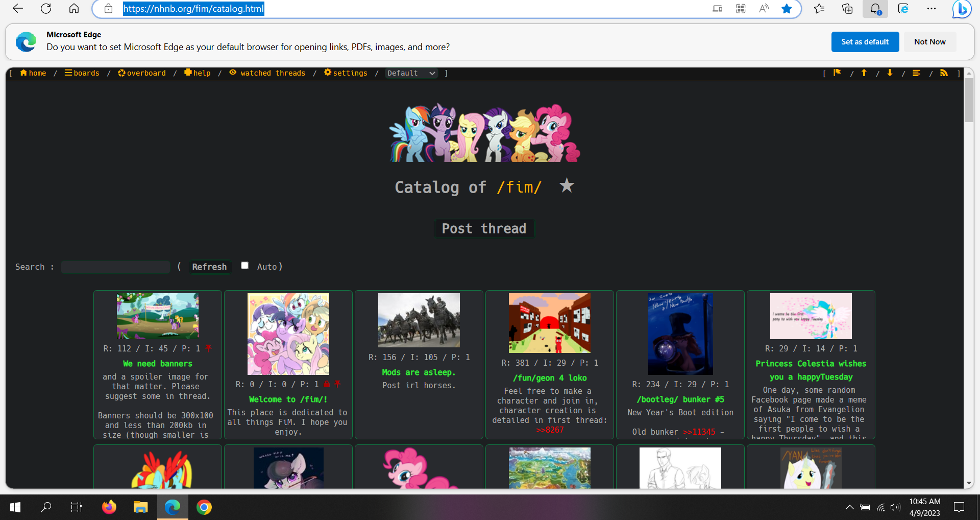
Task: Jump to top with up arrow icon
Action: 864,73
